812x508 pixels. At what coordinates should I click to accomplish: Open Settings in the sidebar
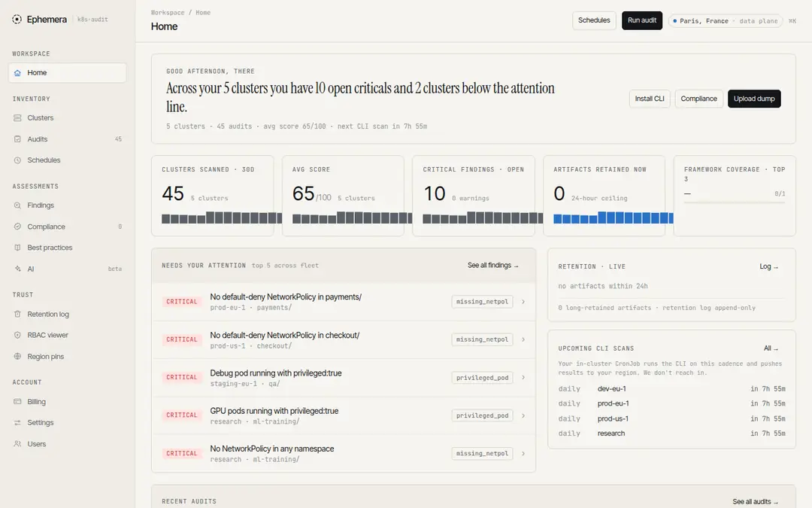click(x=68, y=423)
